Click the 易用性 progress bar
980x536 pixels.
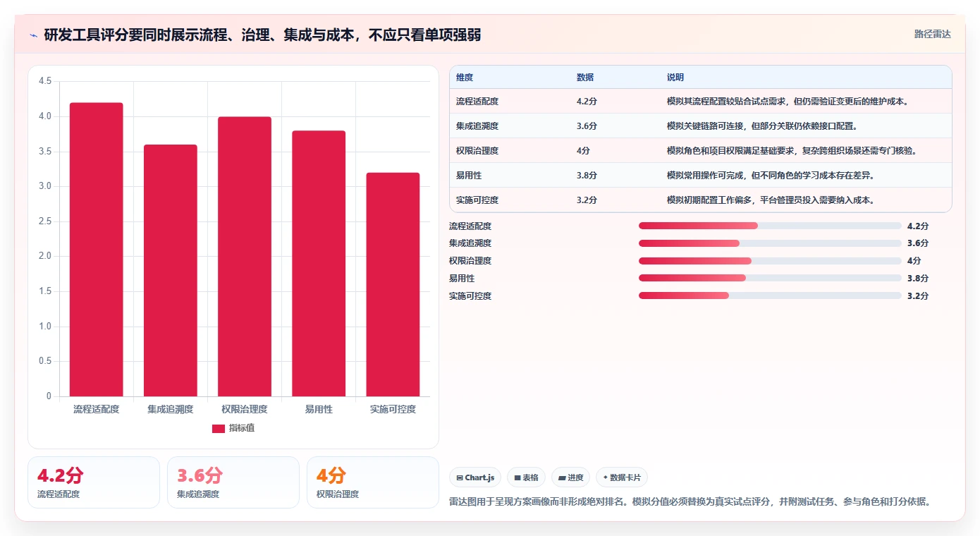[770, 279]
